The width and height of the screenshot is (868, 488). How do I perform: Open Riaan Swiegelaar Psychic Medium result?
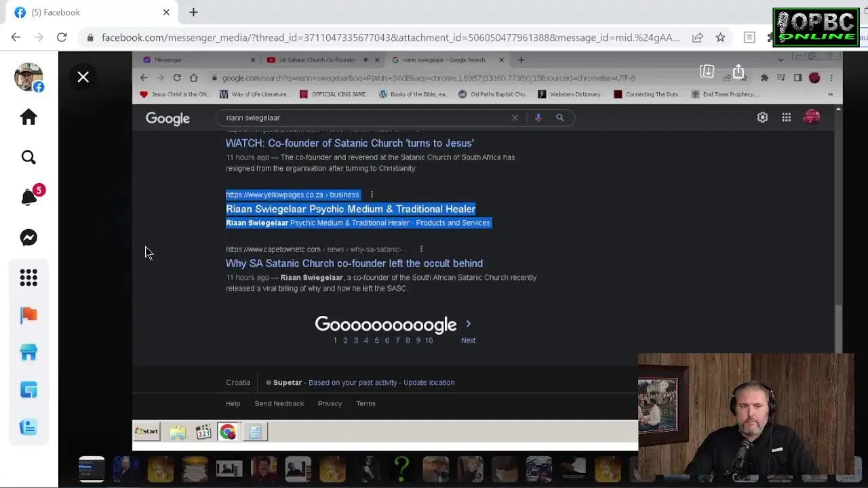351,209
